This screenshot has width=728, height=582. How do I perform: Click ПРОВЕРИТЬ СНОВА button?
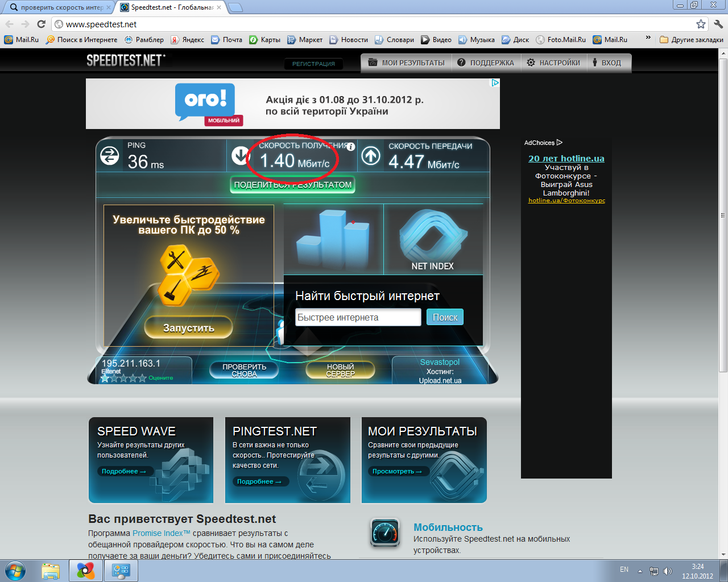(244, 370)
